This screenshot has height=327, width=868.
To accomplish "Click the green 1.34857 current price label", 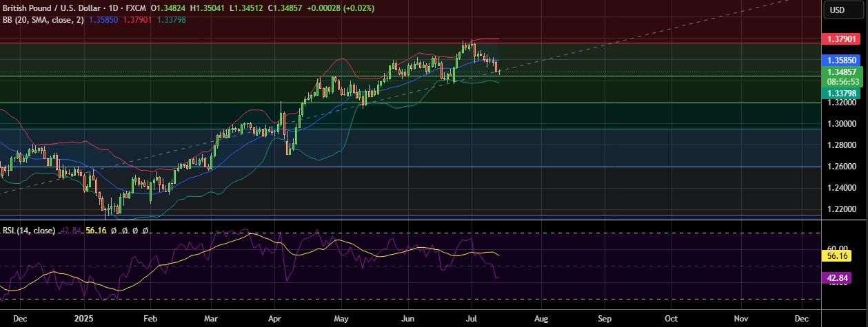I will point(842,72).
